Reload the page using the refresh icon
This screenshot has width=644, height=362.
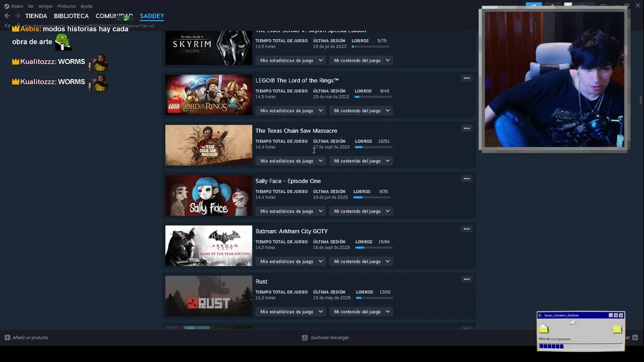coord(8,26)
